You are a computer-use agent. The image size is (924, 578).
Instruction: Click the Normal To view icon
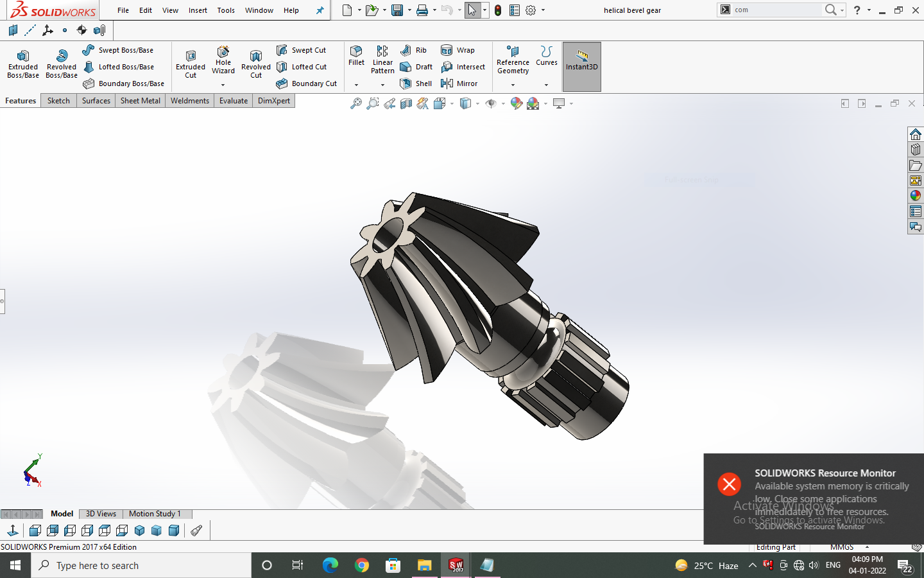12,530
